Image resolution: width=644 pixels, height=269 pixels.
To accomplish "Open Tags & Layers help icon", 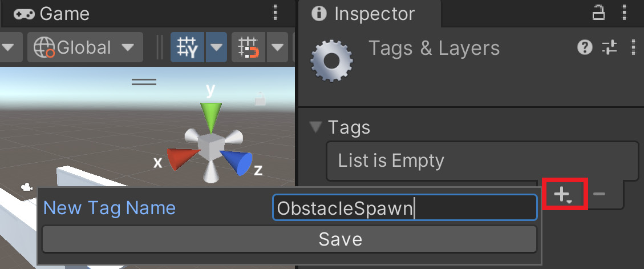I will (x=585, y=48).
